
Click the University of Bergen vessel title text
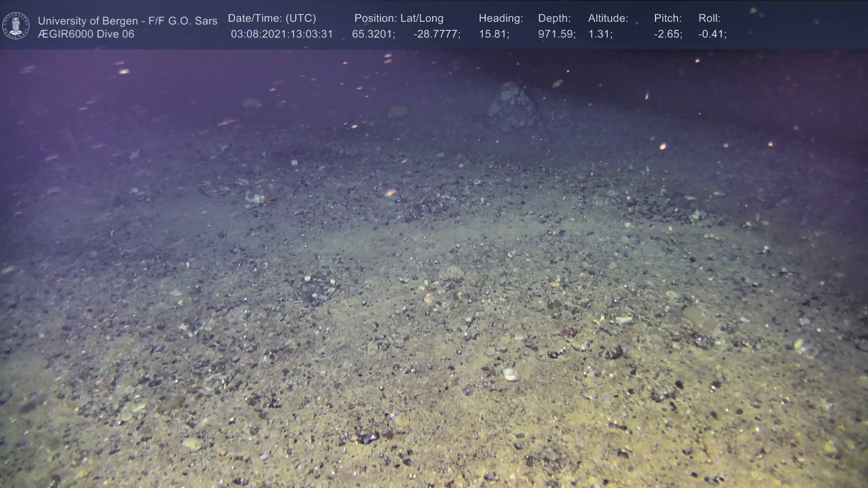(x=127, y=21)
